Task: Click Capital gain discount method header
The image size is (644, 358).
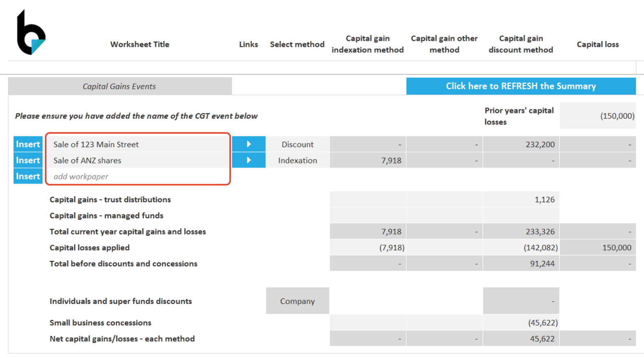Action: (x=521, y=44)
